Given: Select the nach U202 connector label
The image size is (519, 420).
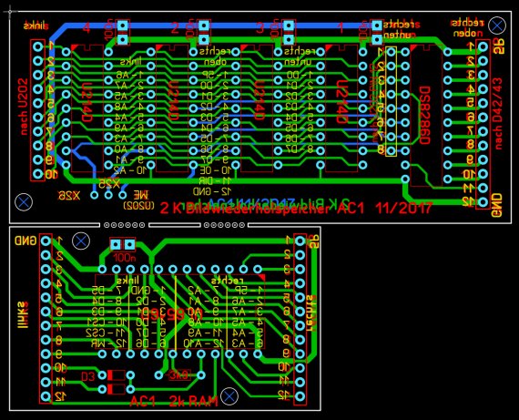Looking at the screenshot, I should [x=23, y=107].
